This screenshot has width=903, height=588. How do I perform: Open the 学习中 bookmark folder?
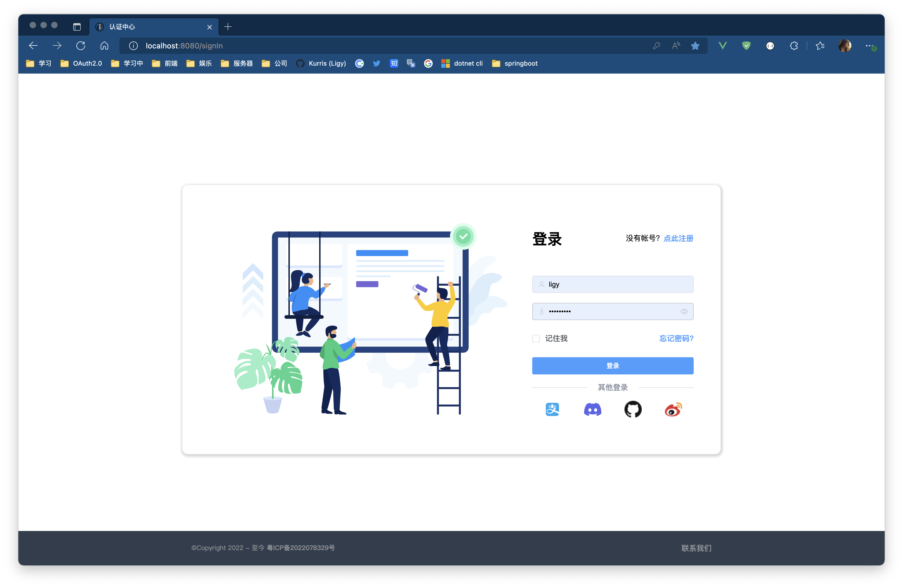tap(127, 63)
